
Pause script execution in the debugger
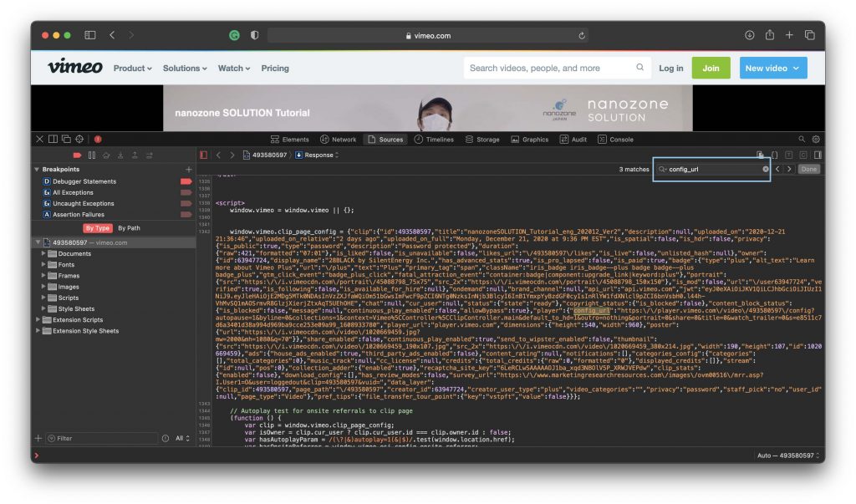click(x=92, y=155)
